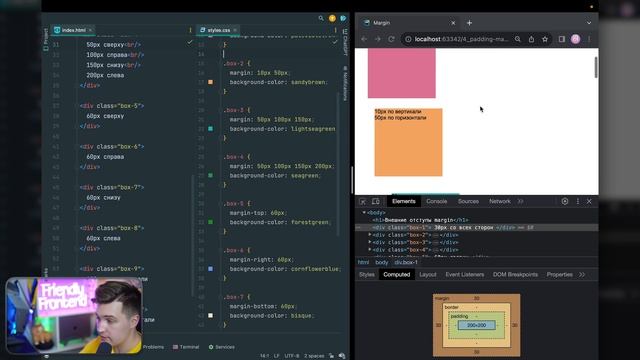Collapse the body node in DOM tree
This screenshot has width=640, height=360.
[364, 213]
